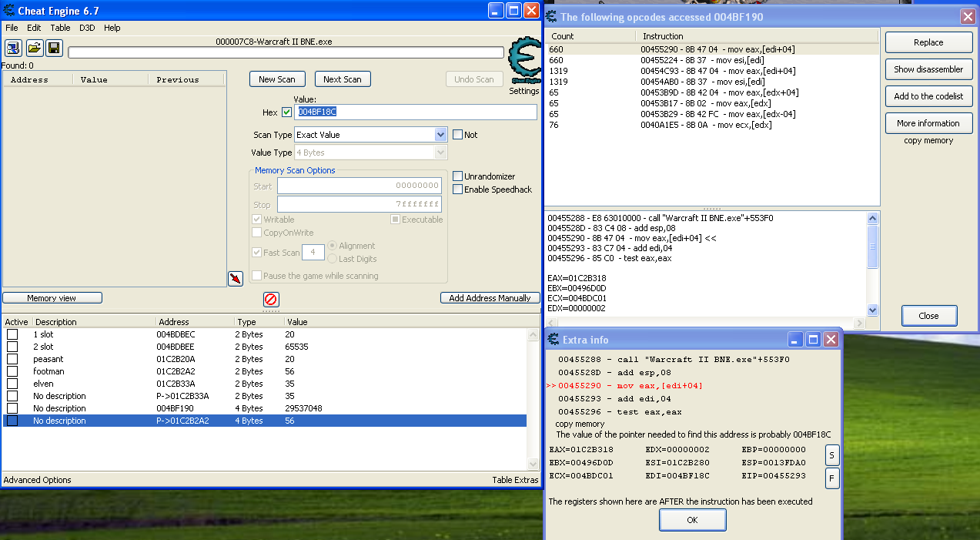Click the hex Value input field
This screenshot has width=980, height=540.
[x=415, y=112]
